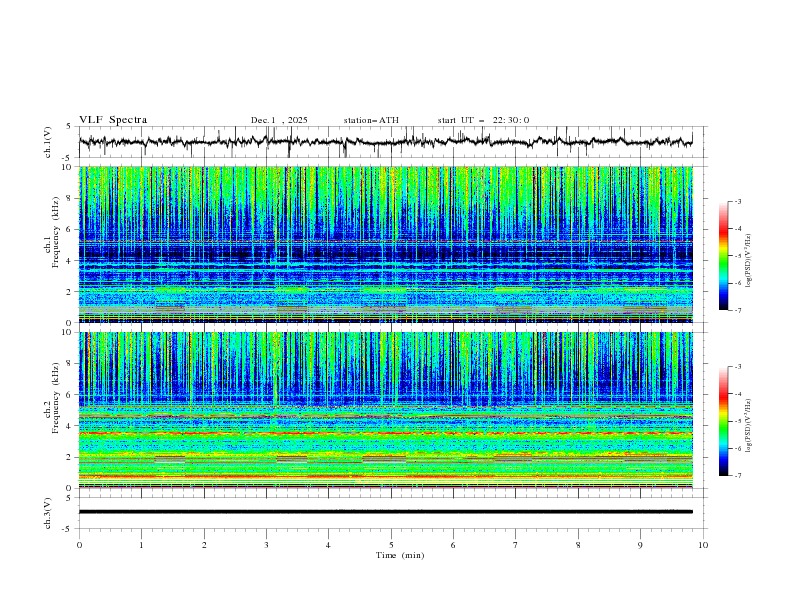Click the ch.1 voltage waveform trace

point(386,142)
